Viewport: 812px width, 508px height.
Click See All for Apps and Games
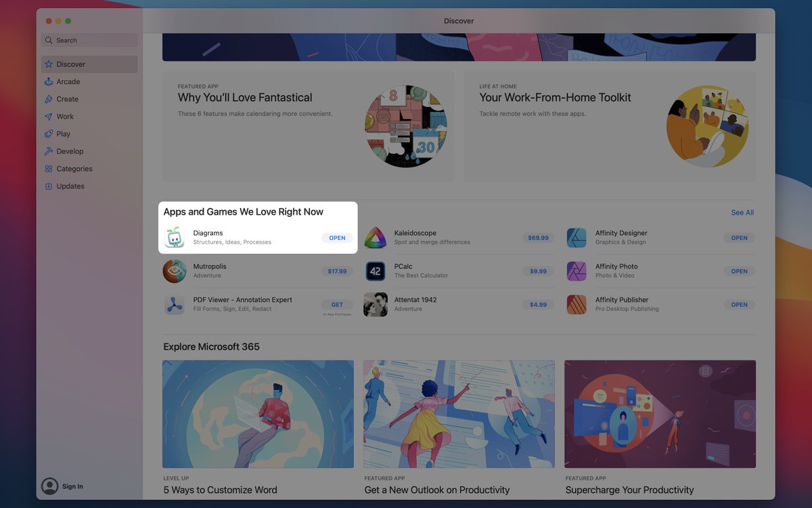tap(742, 213)
